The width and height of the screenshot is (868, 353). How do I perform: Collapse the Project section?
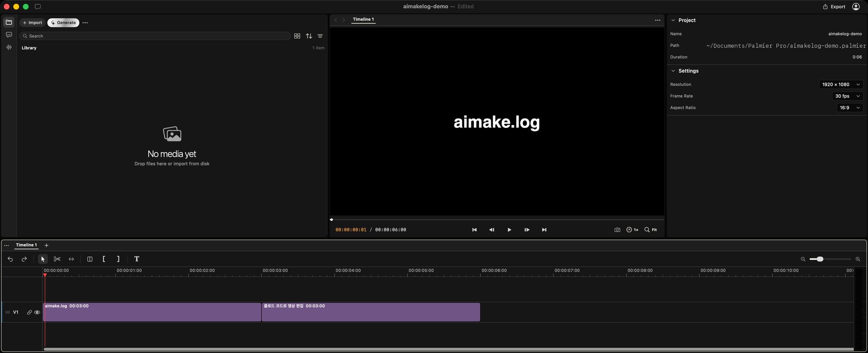coord(673,20)
